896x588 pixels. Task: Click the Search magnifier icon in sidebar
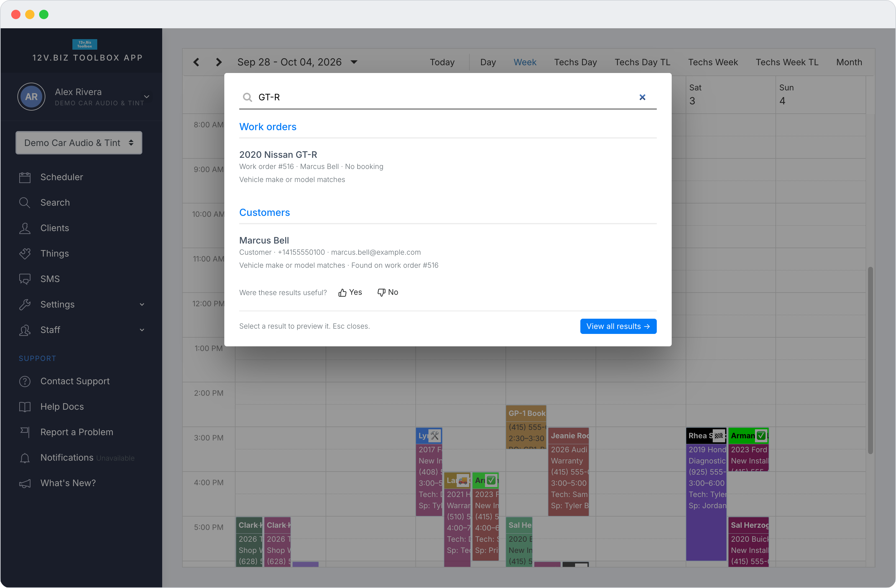(25, 203)
